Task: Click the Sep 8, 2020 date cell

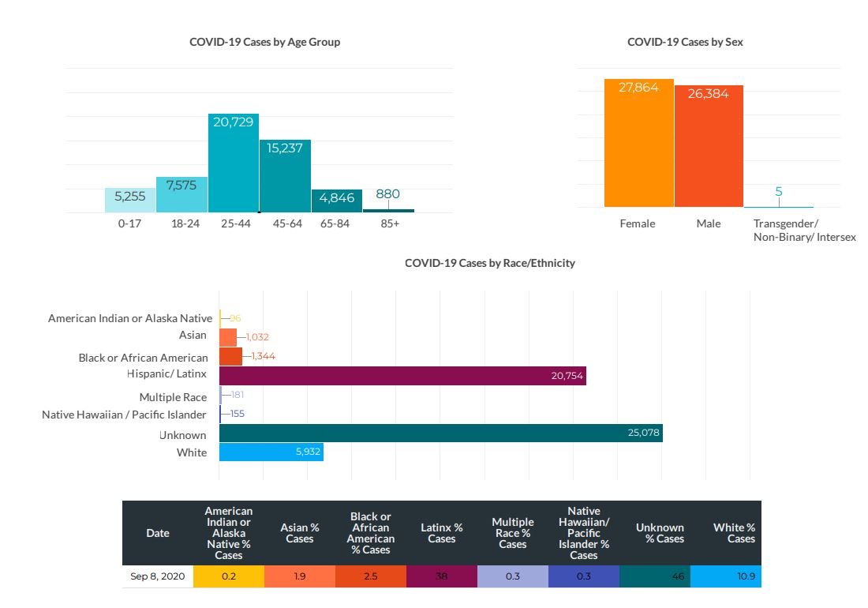Action: [158, 576]
